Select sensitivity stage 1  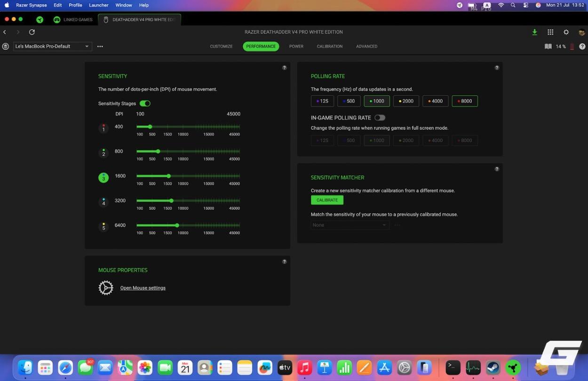103,128
